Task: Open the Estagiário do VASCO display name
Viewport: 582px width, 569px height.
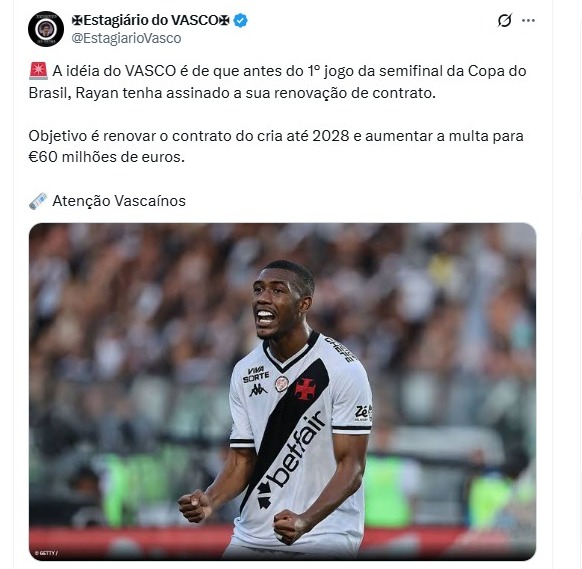Action: 150,20
